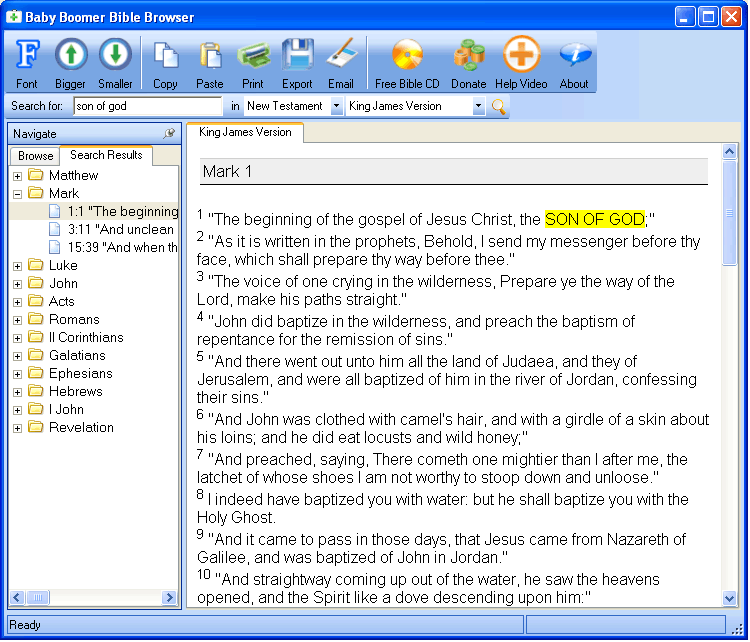Viewport: 750px width, 642px height.
Task: Select the 1:1 "The beginning" result
Action: (x=123, y=211)
